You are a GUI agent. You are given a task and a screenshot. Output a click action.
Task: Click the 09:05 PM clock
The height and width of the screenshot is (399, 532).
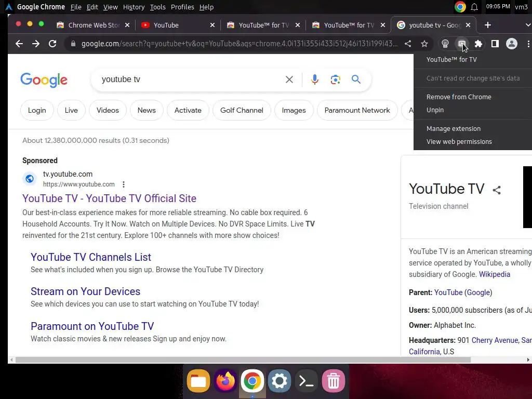click(x=498, y=6)
